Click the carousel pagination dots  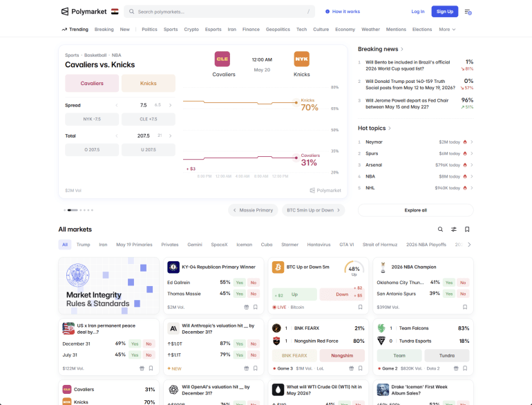[78, 210]
